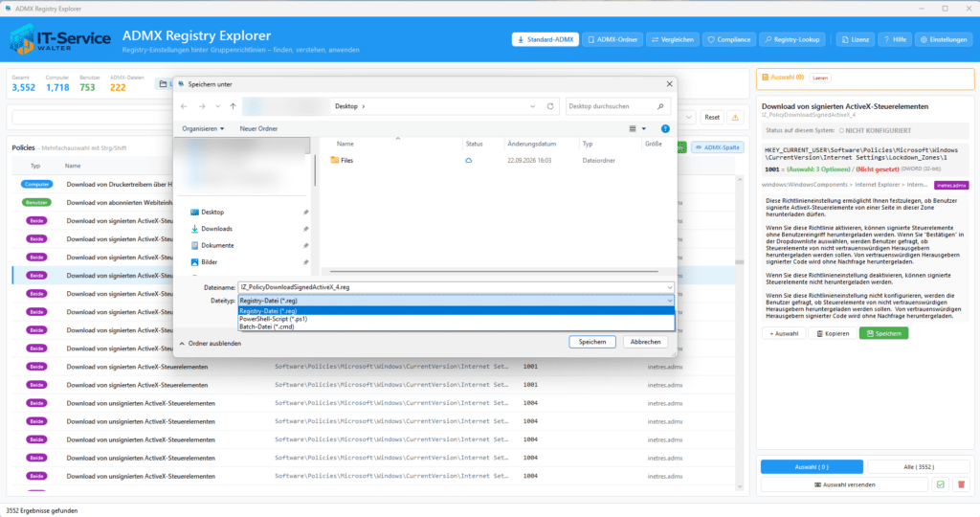This screenshot has width=980, height=517.
Task: Sort by the Größe column header
Action: pos(653,144)
